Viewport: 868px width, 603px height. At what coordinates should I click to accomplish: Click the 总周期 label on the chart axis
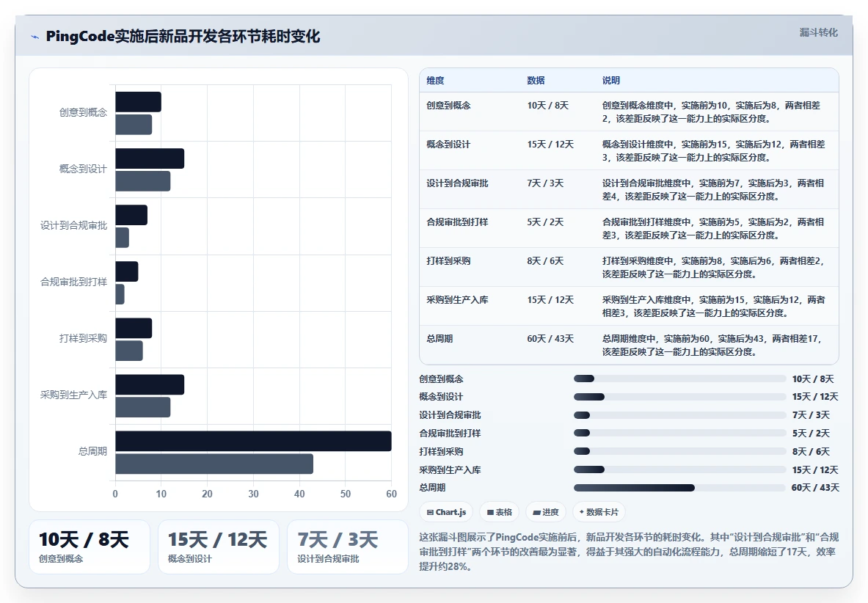[x=92, y=451]
